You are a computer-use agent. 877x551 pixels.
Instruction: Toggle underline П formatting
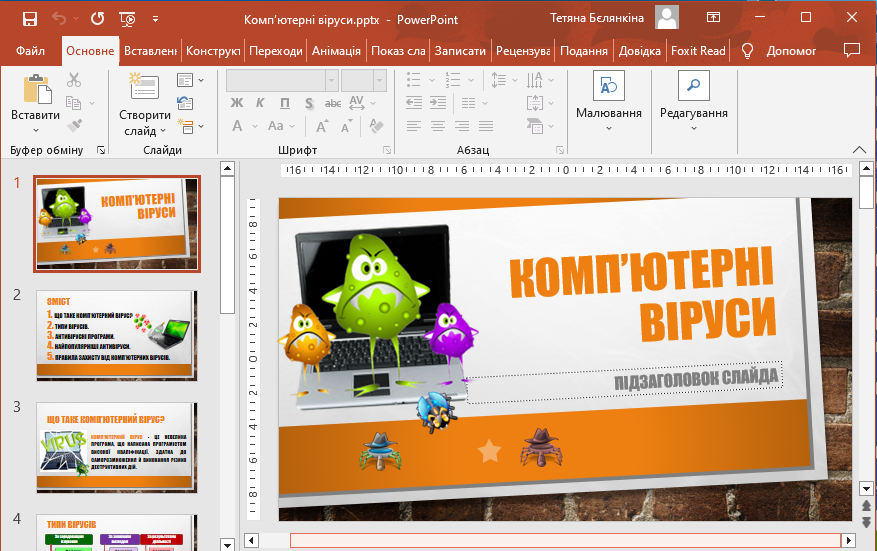click(x=285, y=103)
